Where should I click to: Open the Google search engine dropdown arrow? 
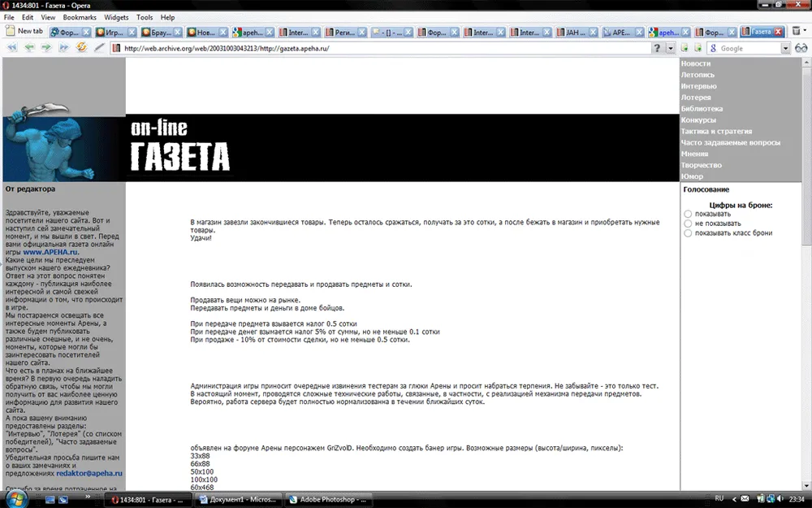tap(785, 48)
